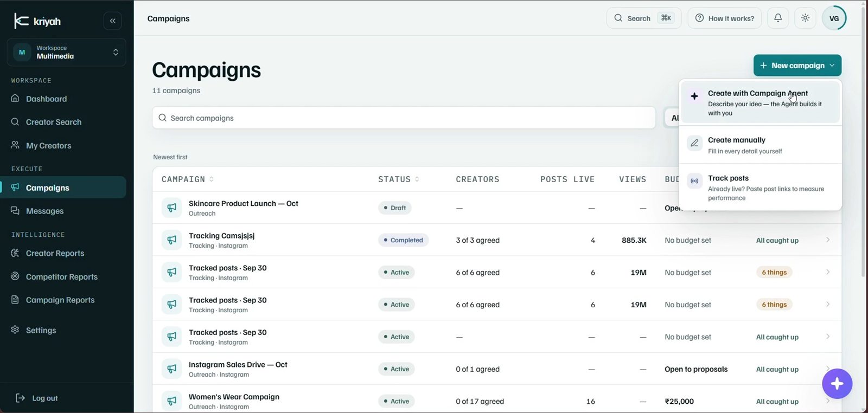
Task: Sort by STATUS column header
Action: pyautogui.click(x=399, y=179)
